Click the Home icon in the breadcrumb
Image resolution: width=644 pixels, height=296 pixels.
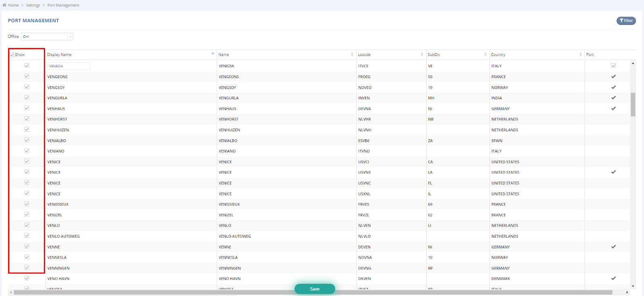[4, 5]
